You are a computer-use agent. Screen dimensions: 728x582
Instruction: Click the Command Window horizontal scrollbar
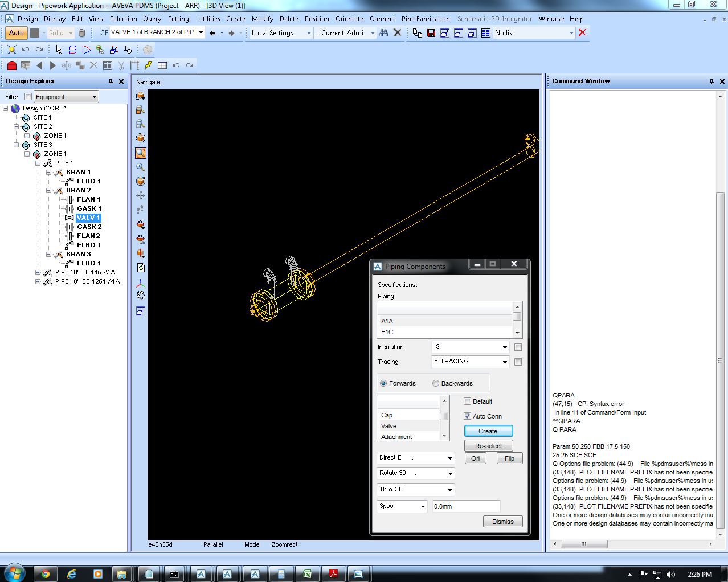point(584,544)
